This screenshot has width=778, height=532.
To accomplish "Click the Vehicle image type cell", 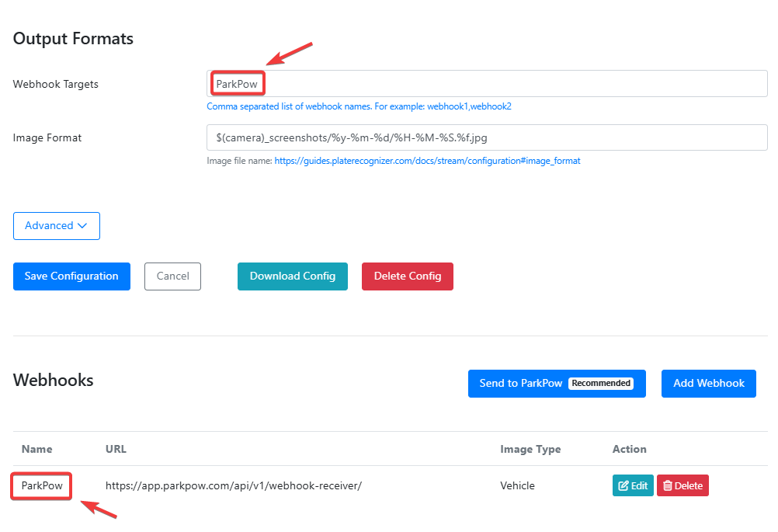I will (517, 486).
